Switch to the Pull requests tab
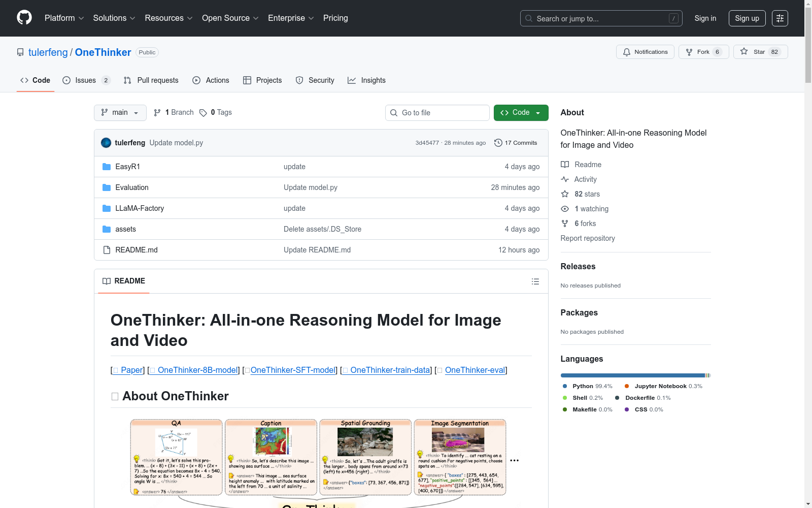Viewport: 812px width, 508px height. coord(151,80)
